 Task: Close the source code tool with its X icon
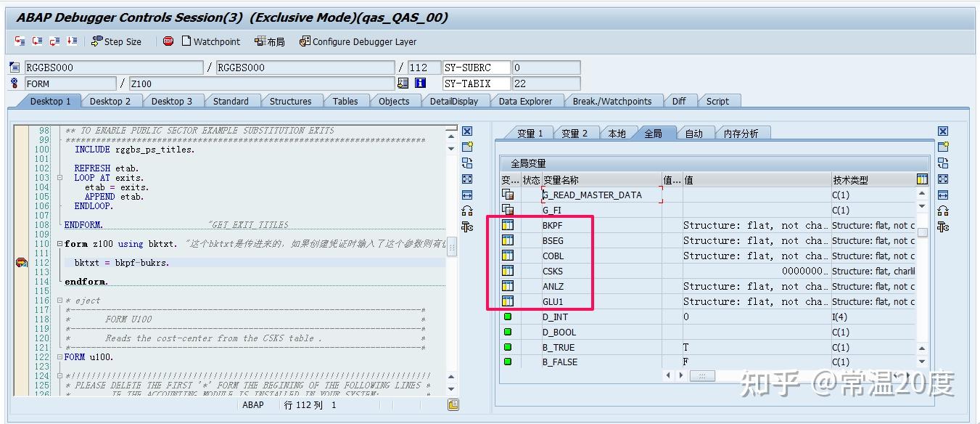pyautogui.click(x=467, y=131)
